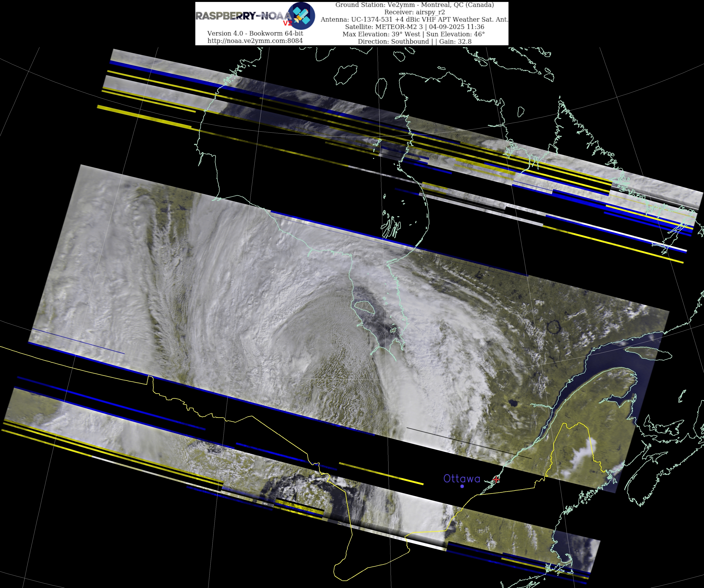Click the red V2 label on the logo

tap(288, 23)
